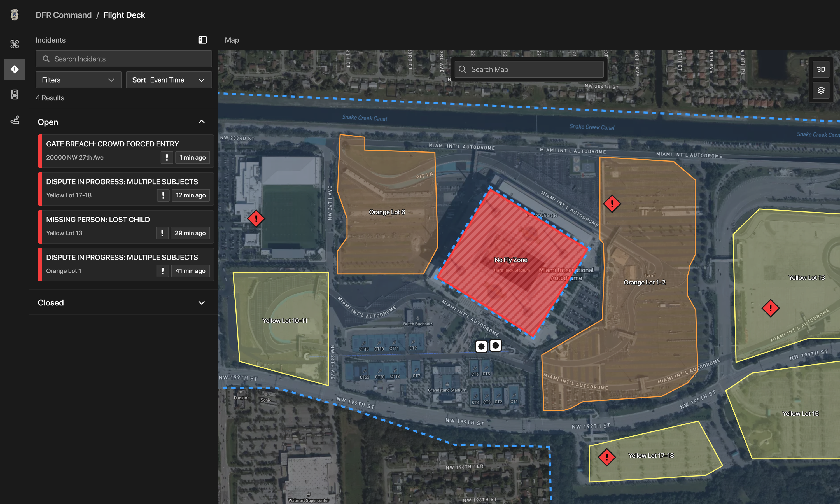Click the 1 min ago timestamp
This screenshot has width=840, height=504.
coord(193,158)
